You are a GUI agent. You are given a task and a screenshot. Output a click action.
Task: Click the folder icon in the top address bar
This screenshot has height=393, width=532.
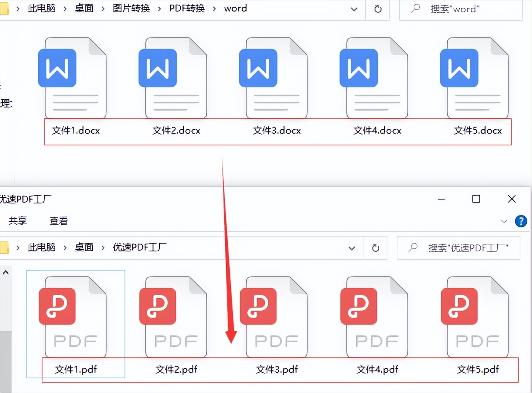[5, 8]
